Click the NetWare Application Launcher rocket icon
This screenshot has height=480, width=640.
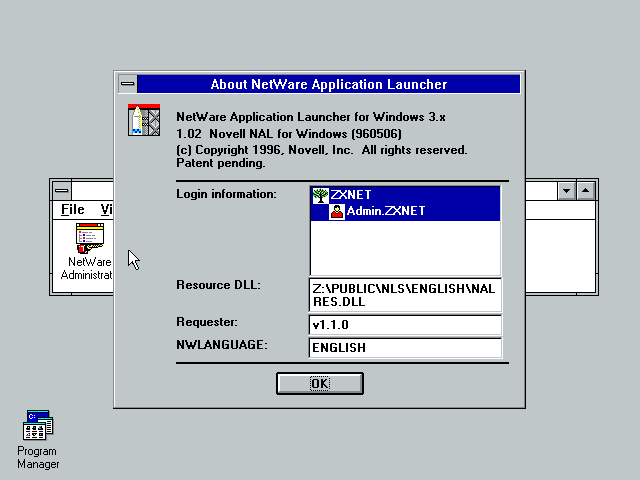tap(144, 120)
